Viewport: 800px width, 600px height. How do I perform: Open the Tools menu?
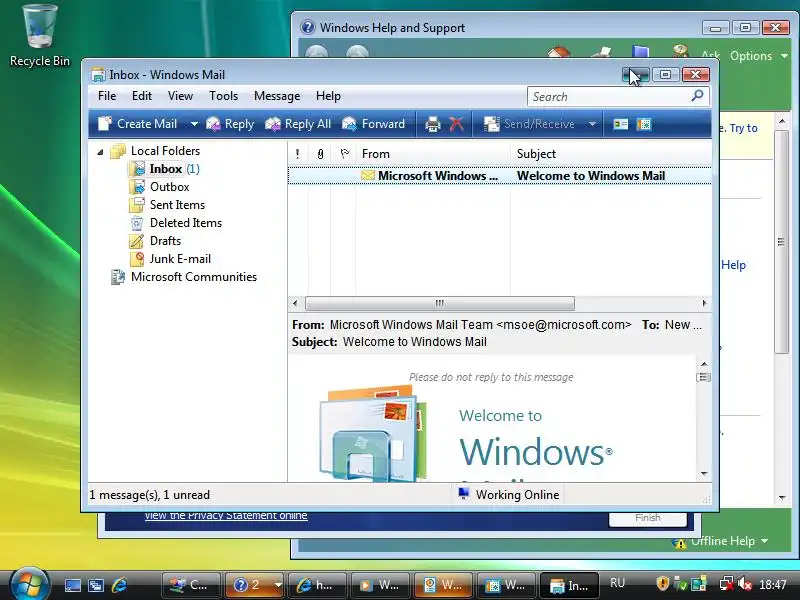coord(223,96)
